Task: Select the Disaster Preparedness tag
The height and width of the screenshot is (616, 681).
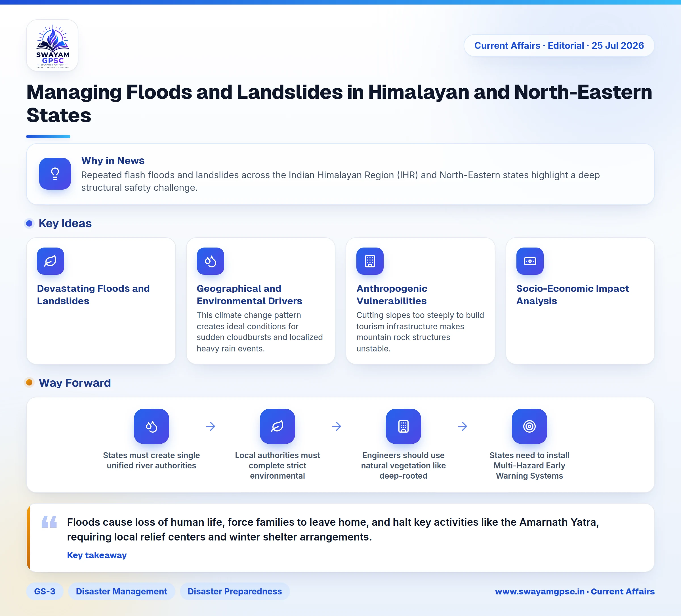Action: [x=235, y=591]
